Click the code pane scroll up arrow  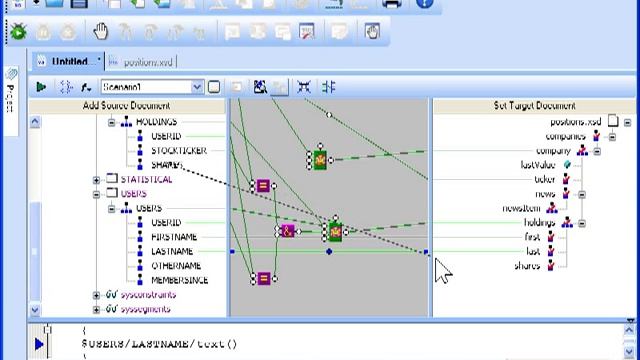point(629,330)
